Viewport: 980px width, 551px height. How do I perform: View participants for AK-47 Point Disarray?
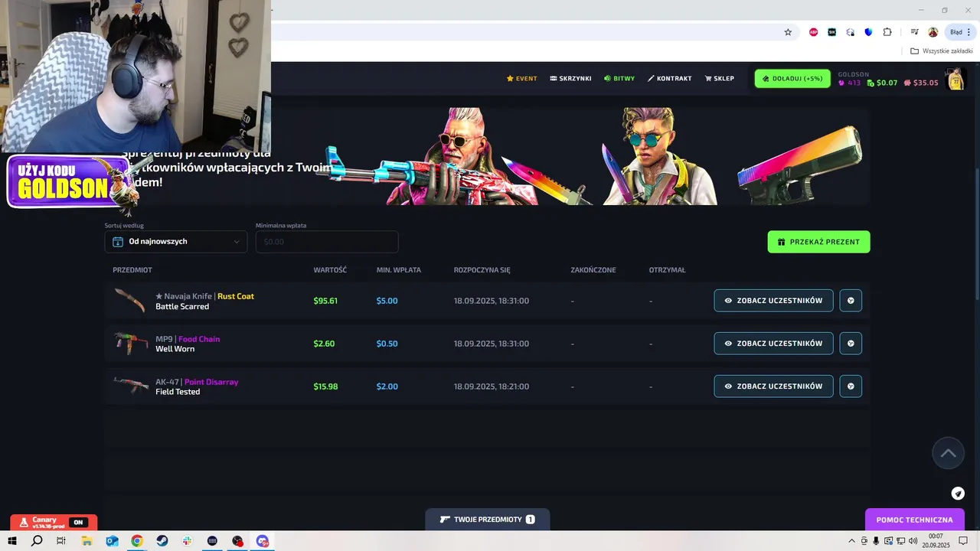773,386
